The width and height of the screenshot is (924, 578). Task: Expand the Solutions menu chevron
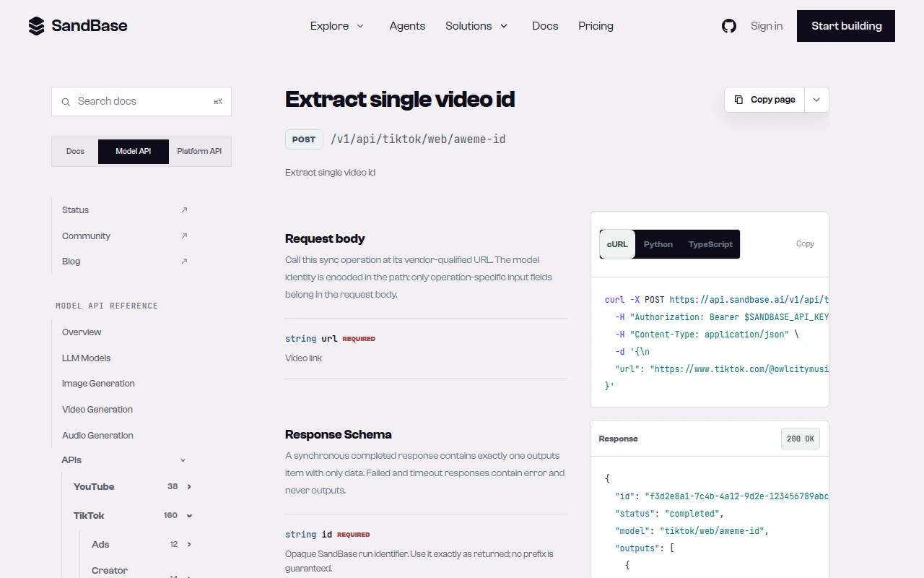coord(504,26)
